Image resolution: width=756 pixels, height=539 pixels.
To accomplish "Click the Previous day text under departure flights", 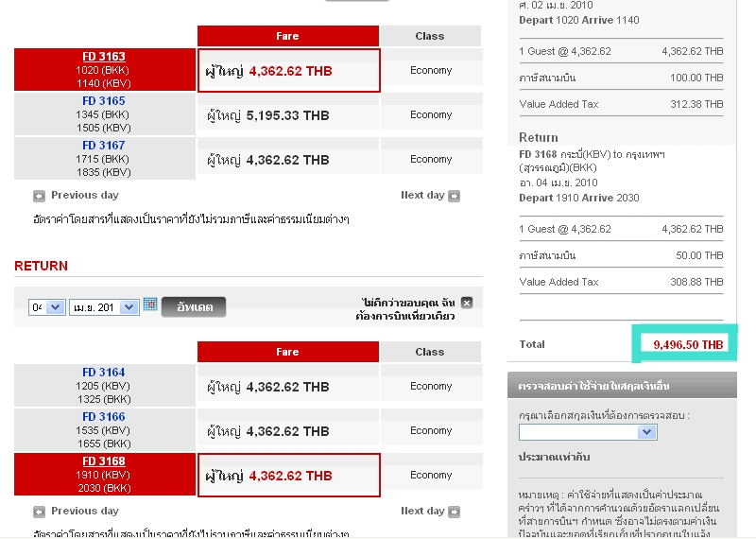I will click(85, 195).
